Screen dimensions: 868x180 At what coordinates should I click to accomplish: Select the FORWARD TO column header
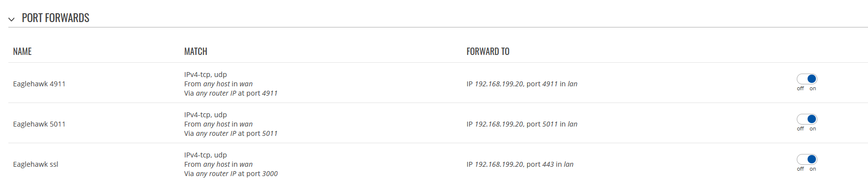tap(488, 51)
